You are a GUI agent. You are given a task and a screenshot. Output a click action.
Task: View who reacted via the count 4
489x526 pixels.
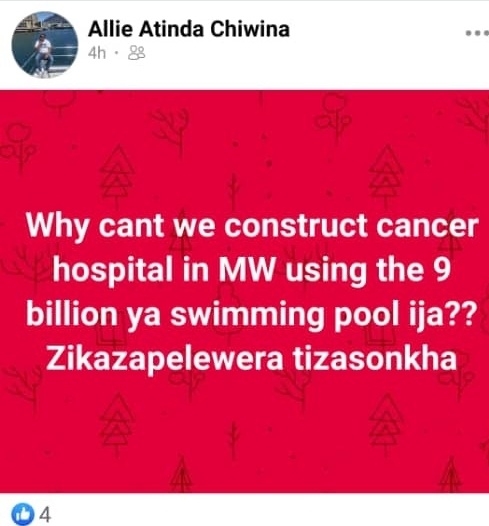click(45, 514)
